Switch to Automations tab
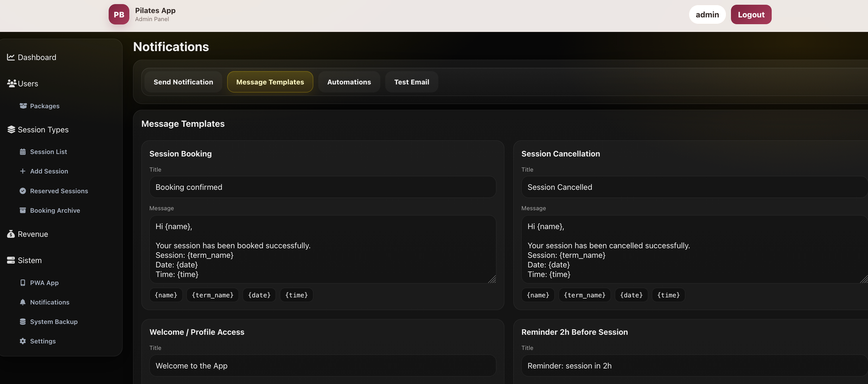 point(349,82)
